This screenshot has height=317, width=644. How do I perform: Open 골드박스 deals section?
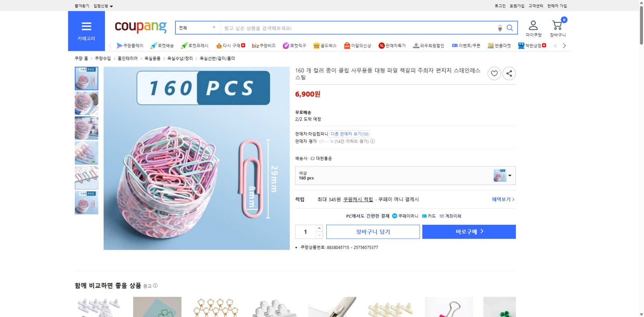tap(325, 45)
